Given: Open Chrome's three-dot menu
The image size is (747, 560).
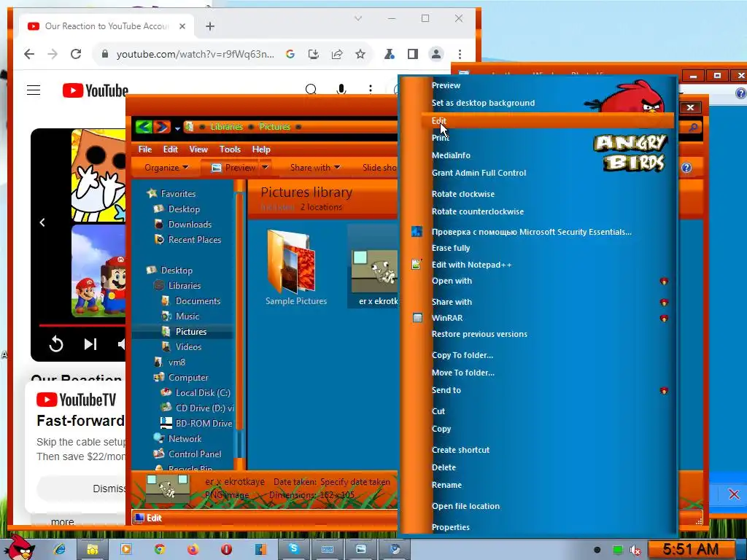Looking at the screenshot, I should point(460,54).
